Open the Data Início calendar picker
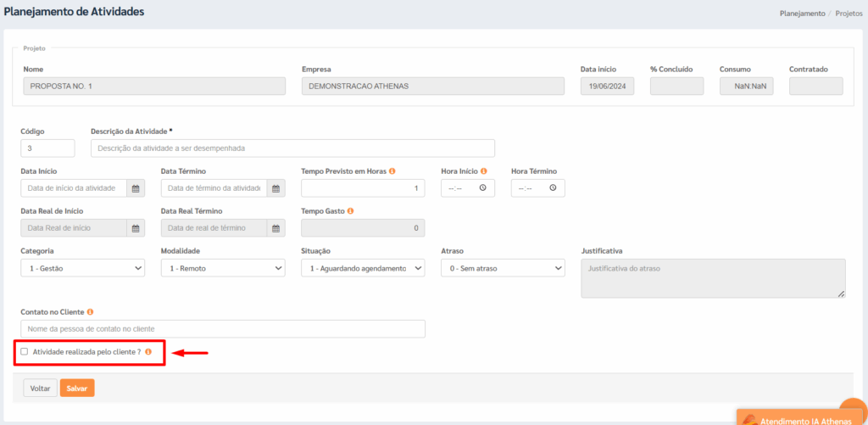Image resolution: width=868 pixels, height=425 pixels. pyautogui.click(x=135, y=188)
